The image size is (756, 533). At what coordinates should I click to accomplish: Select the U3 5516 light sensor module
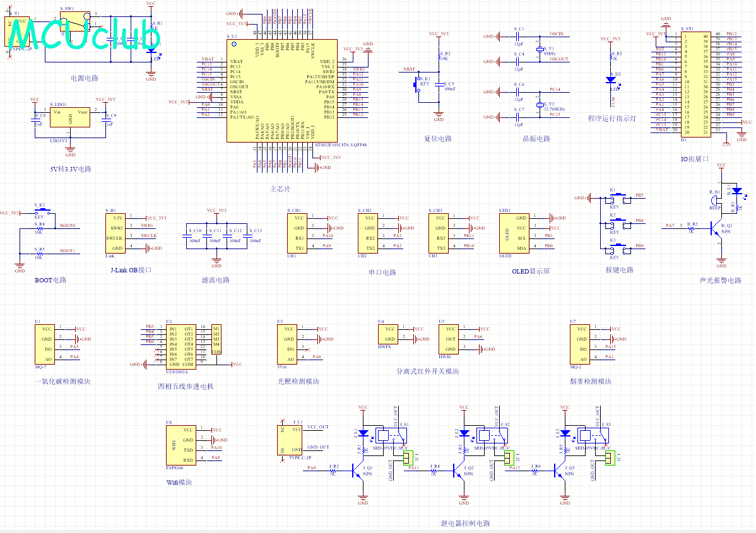[287, 344]
